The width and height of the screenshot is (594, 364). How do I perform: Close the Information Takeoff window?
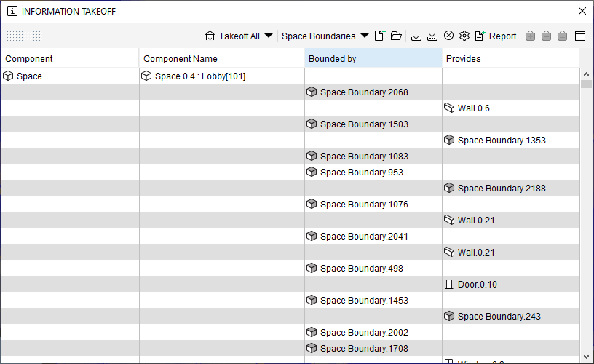coord(582,11)
